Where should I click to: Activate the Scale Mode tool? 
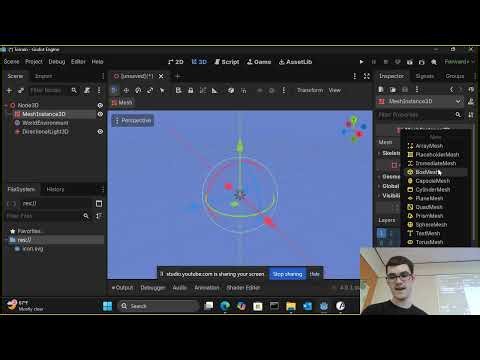click(x=150, y=90)
